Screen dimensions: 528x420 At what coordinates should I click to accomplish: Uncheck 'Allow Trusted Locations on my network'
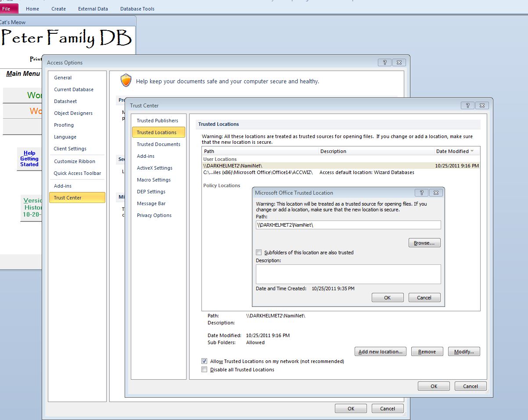[204, 361]
